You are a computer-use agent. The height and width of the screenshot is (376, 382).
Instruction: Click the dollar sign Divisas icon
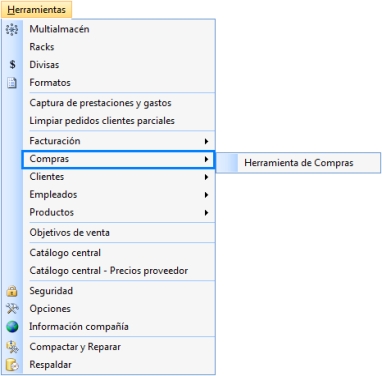12,64
